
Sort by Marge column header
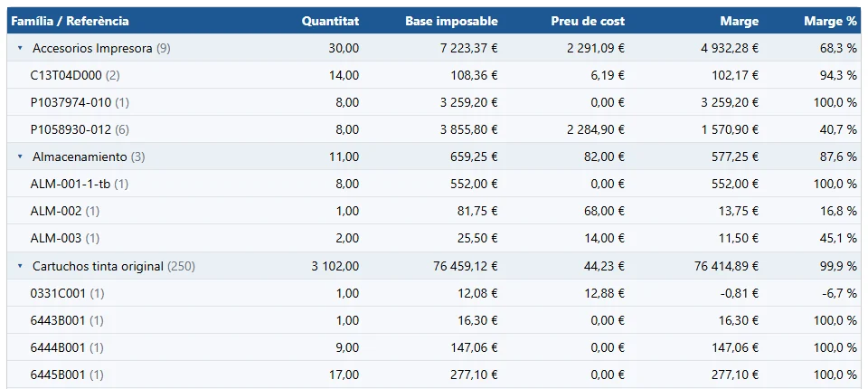coord(740,21)
